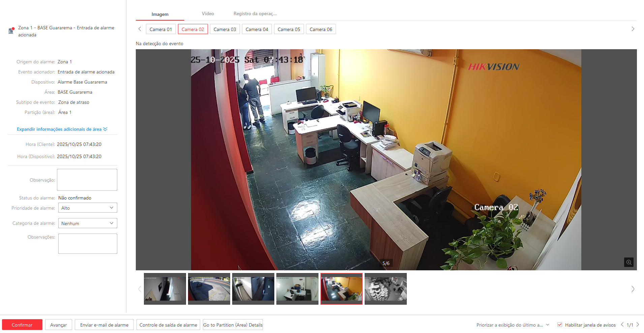
Task: Select the sixth grayscale camera thumbnail
Action: point(386,289)
